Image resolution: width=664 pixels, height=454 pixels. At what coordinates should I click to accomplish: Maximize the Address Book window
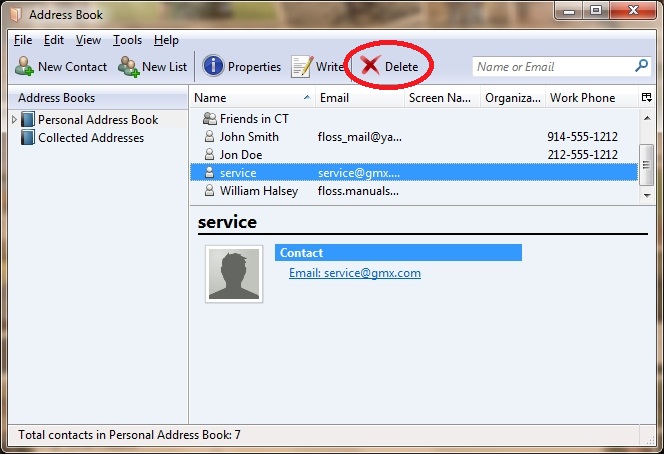[596, 11]
